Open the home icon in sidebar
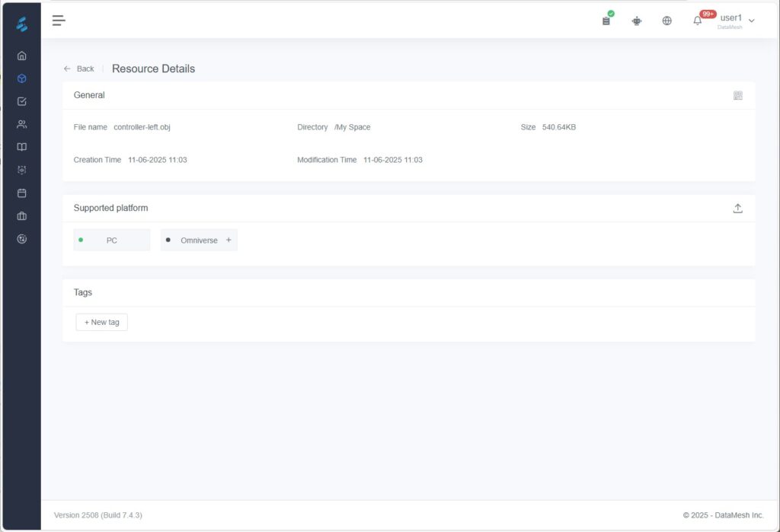The width and height of the screenshot is (780, 532). [x=22, y=56]
